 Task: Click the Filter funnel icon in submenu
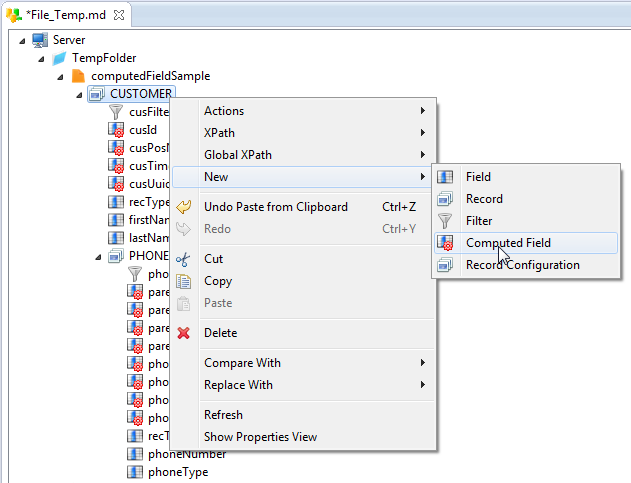pos(446,221)
